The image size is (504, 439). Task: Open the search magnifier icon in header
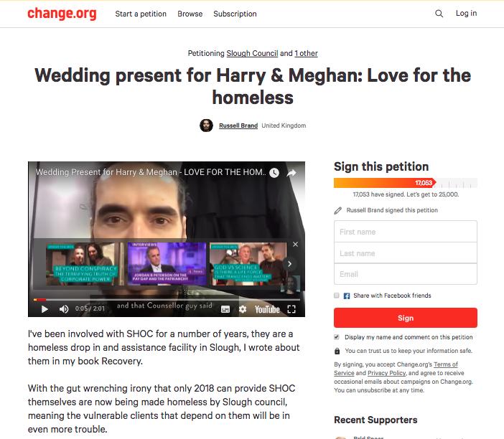coord(439,14)
